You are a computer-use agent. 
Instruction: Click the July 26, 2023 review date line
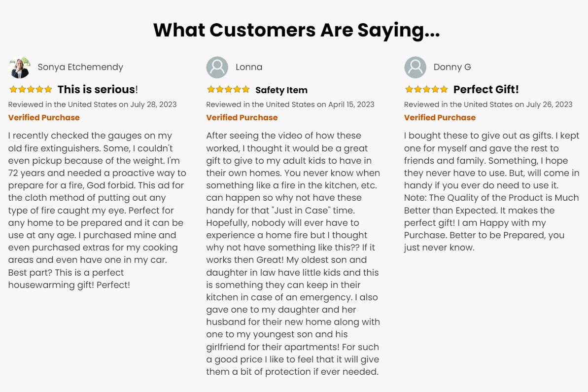[x=488, y=105]
